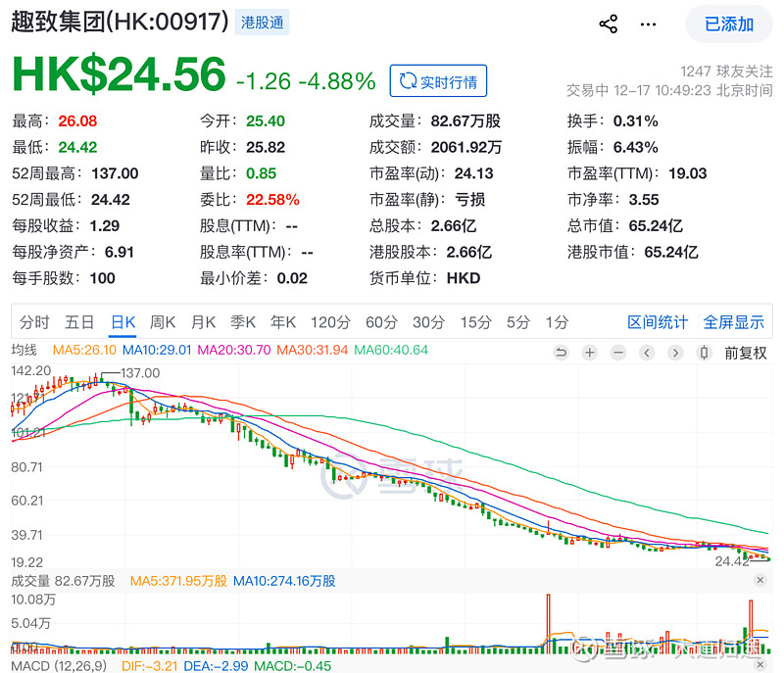Click the 成交额 value 2061.92万
Image resolution: width=784 pixels, height=673 pixels.
coord(466,147)
